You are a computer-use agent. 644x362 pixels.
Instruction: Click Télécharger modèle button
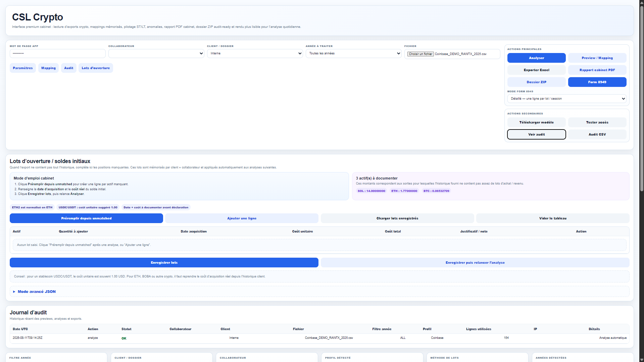pyautogui.click(x=536, y=122)
